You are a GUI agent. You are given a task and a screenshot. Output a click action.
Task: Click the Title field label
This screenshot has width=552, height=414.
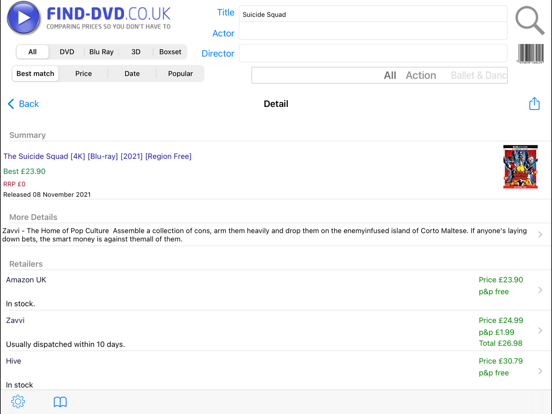pyautogui.click(x=226, y=12)
